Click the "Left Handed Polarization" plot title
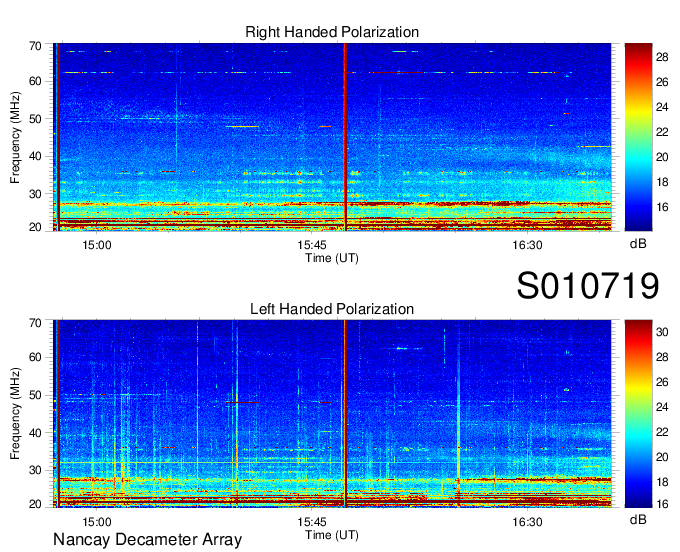The width and height of the screenshot is (680, 552). 332,309
